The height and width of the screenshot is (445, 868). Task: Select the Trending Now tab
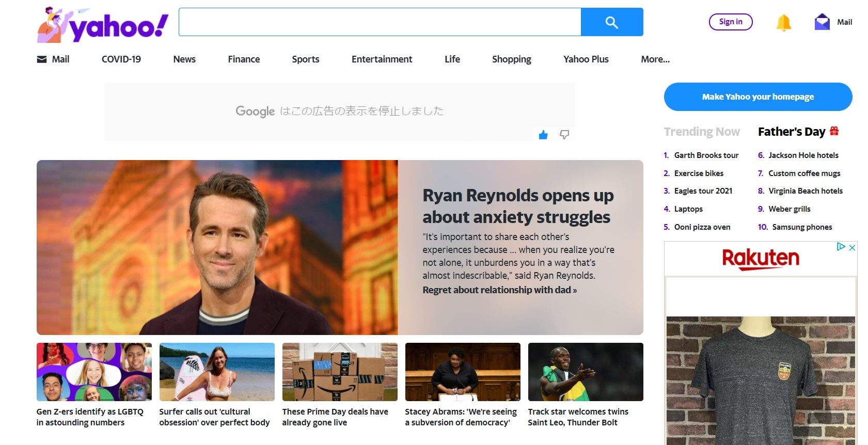pos(702,132)
